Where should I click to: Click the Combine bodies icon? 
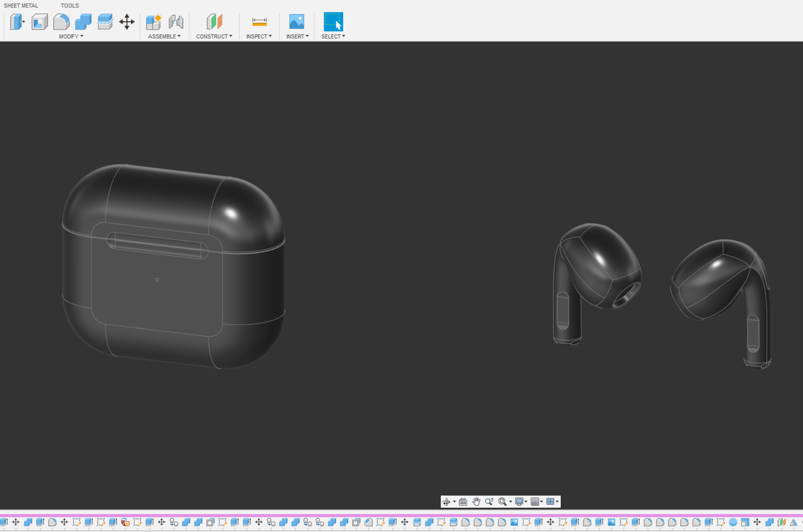point(83,21)
